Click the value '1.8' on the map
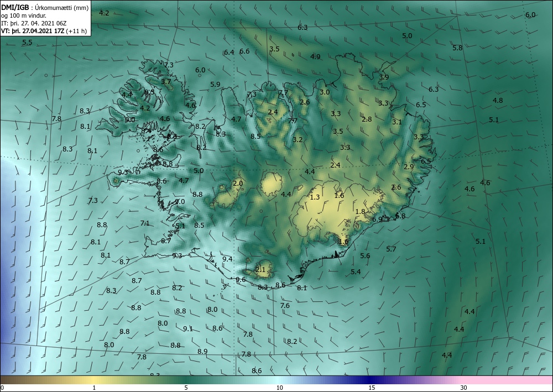Screen dimensions: 553x392 (x=360, y=212)
